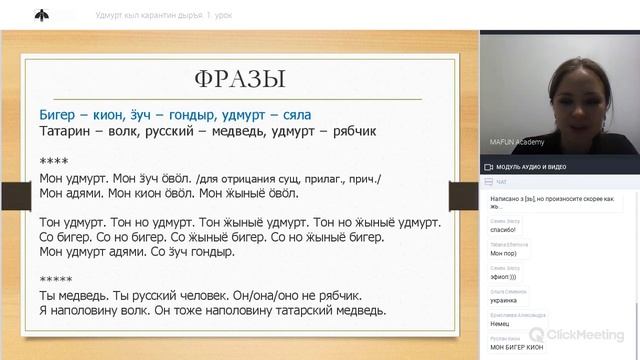This screenshot has height=360, width=640.
Task: Click the line 'Ты медведь. Ты русский человек.'
Action: tap(200, 296)
